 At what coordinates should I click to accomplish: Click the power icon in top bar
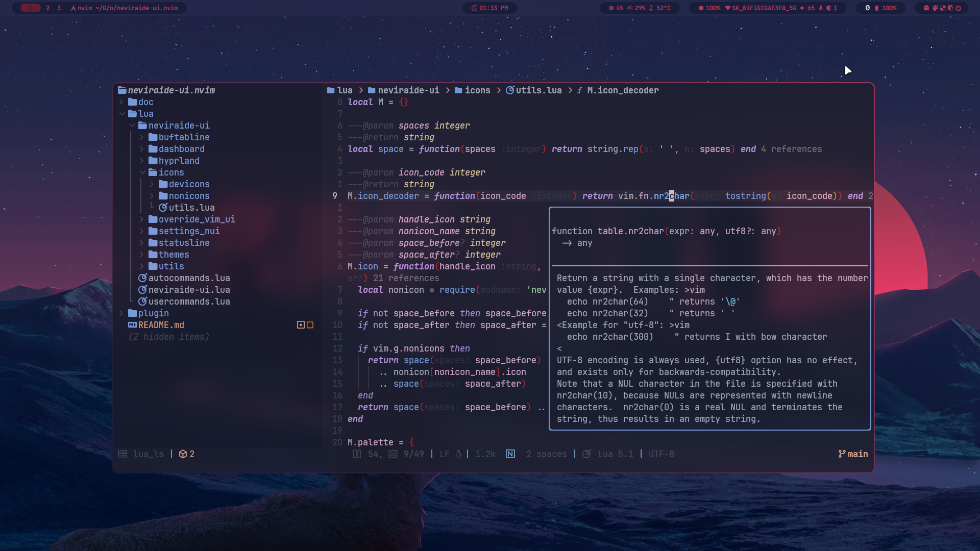click(958, 8)
